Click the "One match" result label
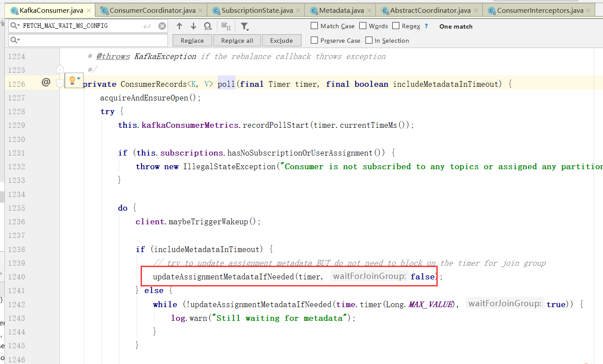603x364 pixels. pos(456,26)
